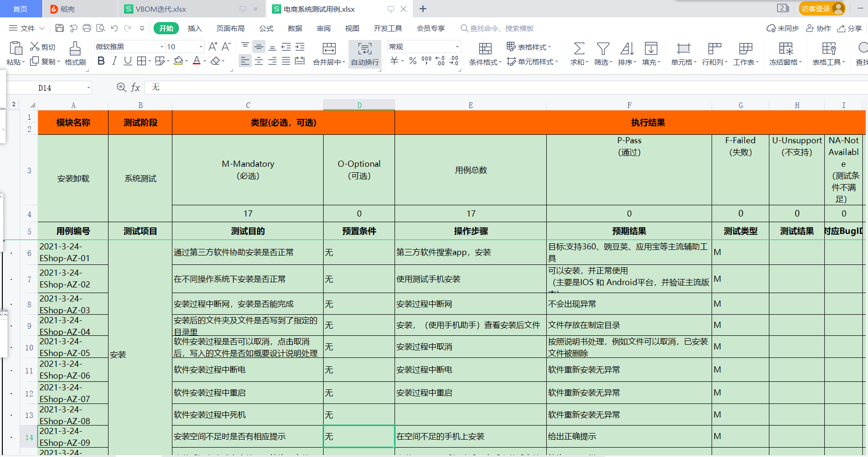Click the eraser clear-format icon
The height and width of the screenshot is (457, 868).
pyautogui.click(x=215, y=61)
